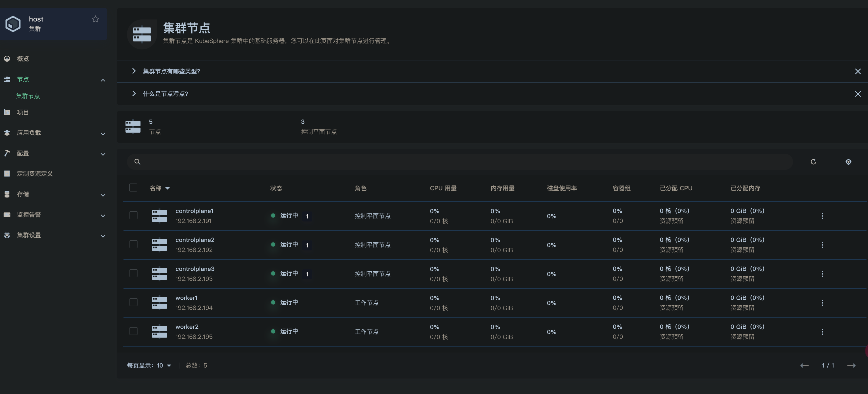Toggle the select-all nodes checkbox

(133, 188)
